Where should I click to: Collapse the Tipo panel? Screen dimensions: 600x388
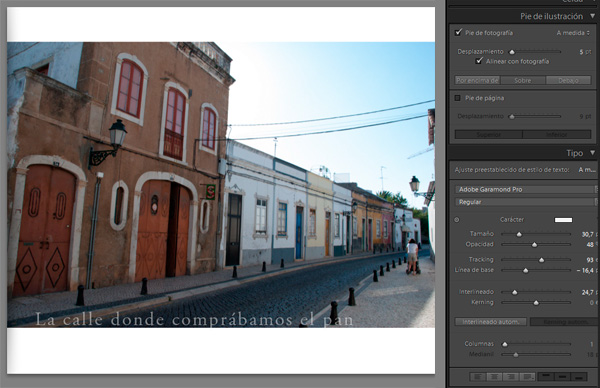(x=592, y=153)
